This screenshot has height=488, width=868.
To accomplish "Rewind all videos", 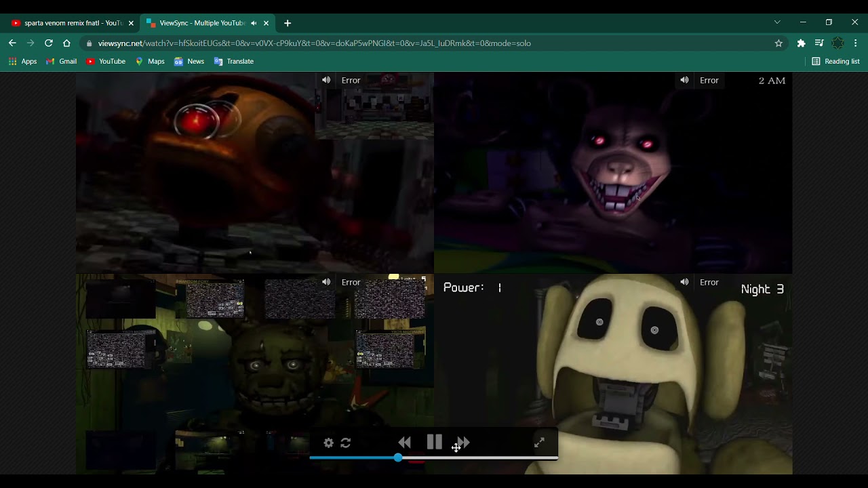I will [405, 443].
